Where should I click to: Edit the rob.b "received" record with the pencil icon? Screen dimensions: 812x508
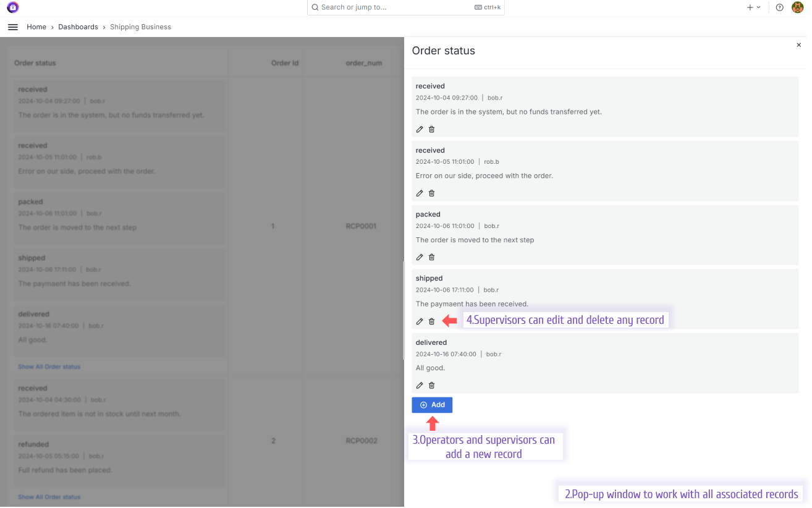coord(420,193)
